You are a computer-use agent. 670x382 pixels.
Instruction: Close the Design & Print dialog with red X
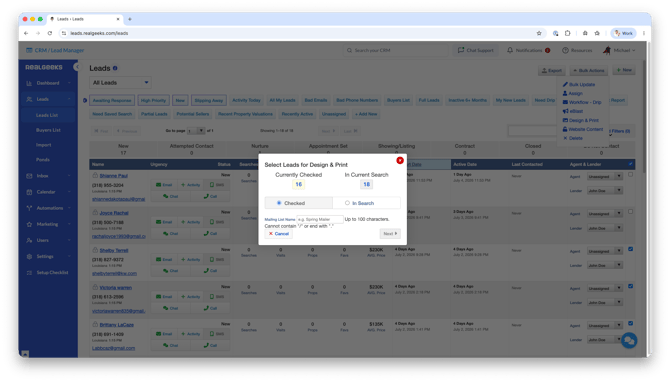point(400,160)
